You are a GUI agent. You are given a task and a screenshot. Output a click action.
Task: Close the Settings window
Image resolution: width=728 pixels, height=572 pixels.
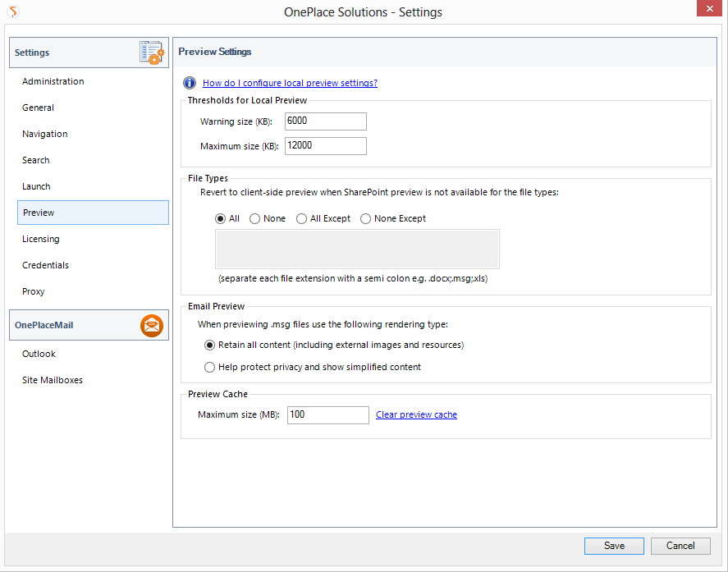(x=709, y=10)
